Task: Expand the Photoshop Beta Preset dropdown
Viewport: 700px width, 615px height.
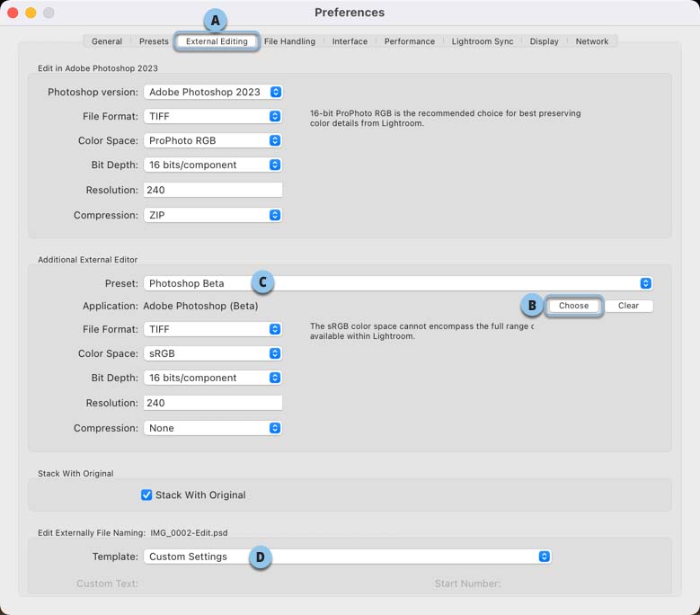Action: pos(399,283)
